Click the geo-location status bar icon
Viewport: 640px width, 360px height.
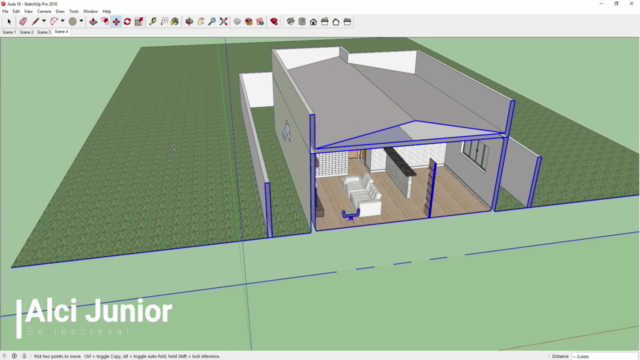[x=4, y=356]
